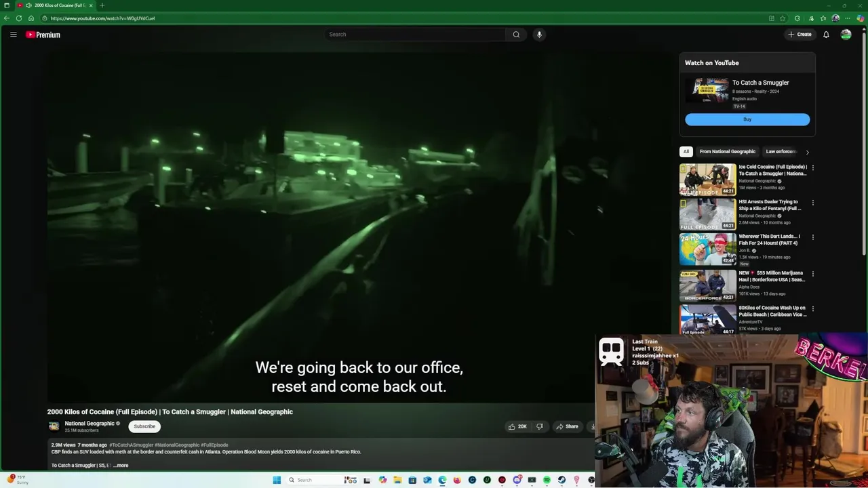Open Edge favorites list icon

[x=823, y=18]
